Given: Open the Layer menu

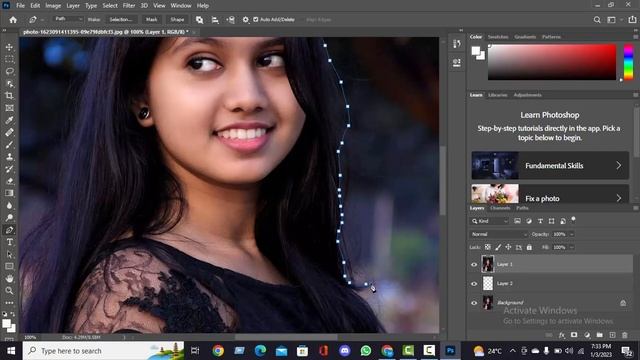Looking at the screenshot, I should [73, 6].
